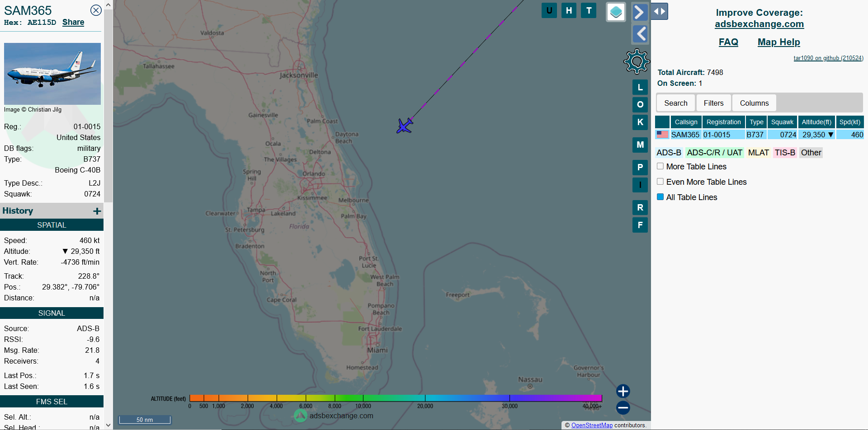Click the position 29.382°, -79.706° value

[x=71, y=287]
